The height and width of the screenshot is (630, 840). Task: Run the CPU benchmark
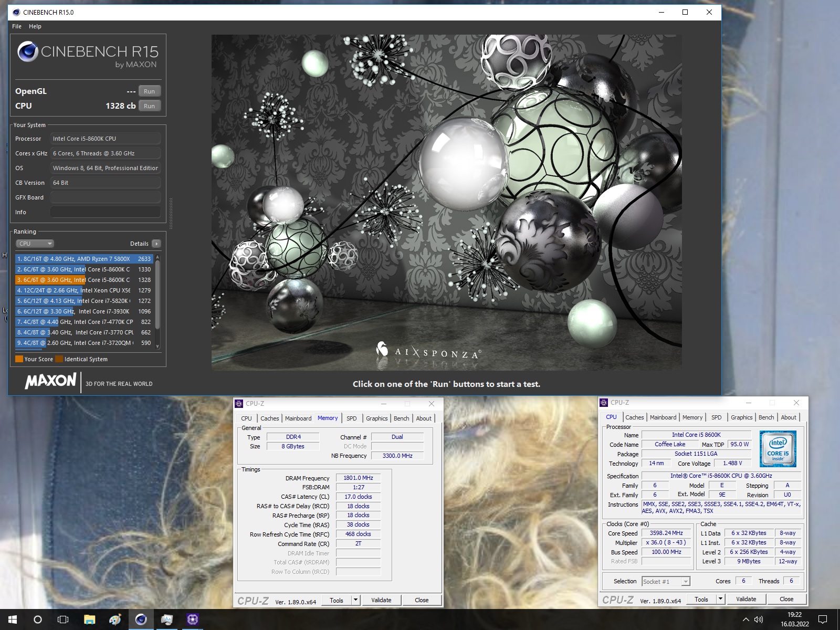[150, 106]
